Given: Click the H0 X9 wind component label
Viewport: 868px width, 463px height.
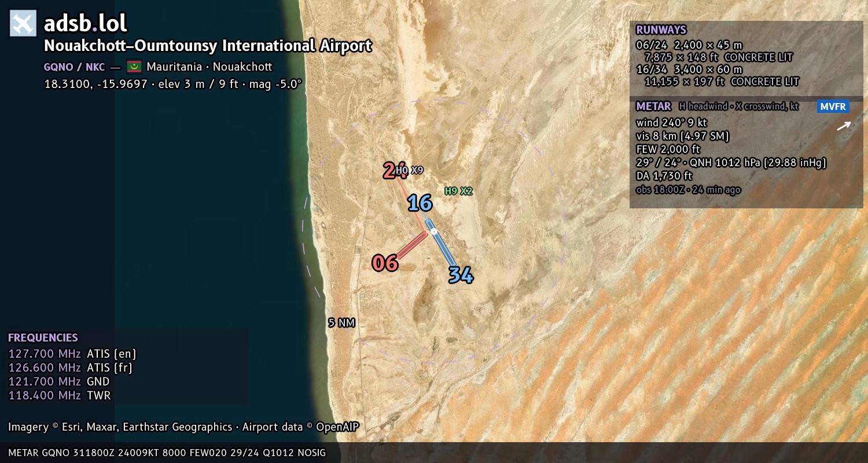Looking at the screenshot, I should click(410, 170).
